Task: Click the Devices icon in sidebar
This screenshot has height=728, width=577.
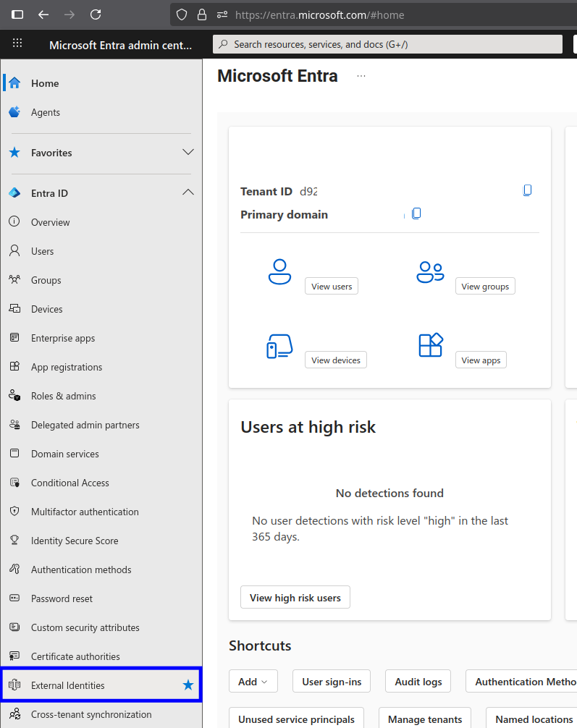Action: pyautogui.click(x=14, y=308)
